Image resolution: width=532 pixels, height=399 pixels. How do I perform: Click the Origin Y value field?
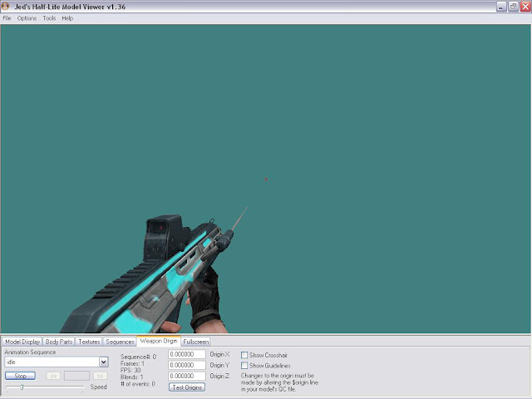coord(186,365)
